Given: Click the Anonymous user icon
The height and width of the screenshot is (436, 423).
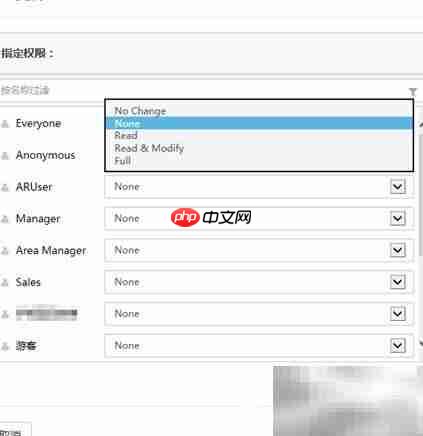Looking at the screenshot, I should coord(5,156).
